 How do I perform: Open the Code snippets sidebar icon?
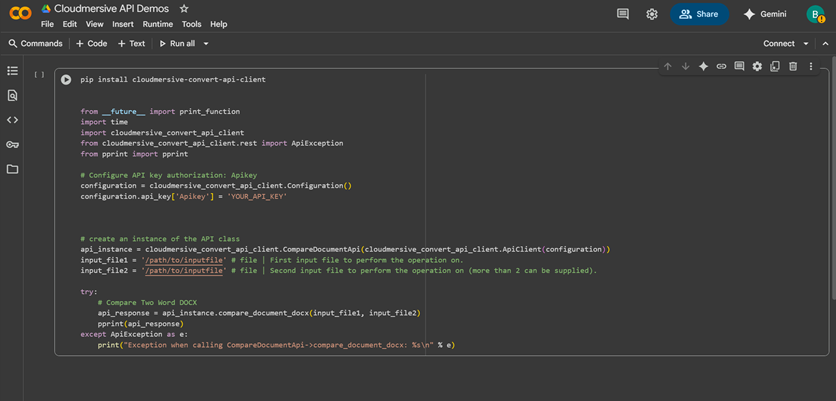[x=12, y=120]
